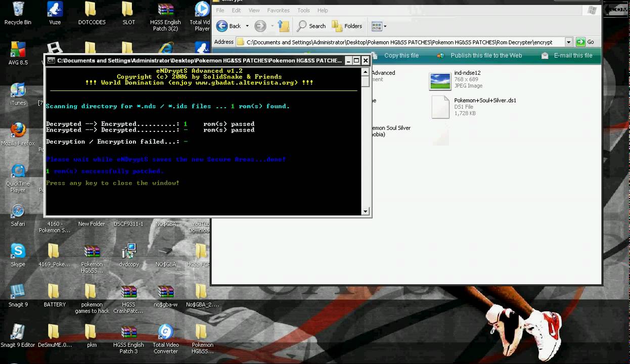Open Mozilla Firefox shortcut
This screenshot has width=630, height=364.
coord(18,134)
